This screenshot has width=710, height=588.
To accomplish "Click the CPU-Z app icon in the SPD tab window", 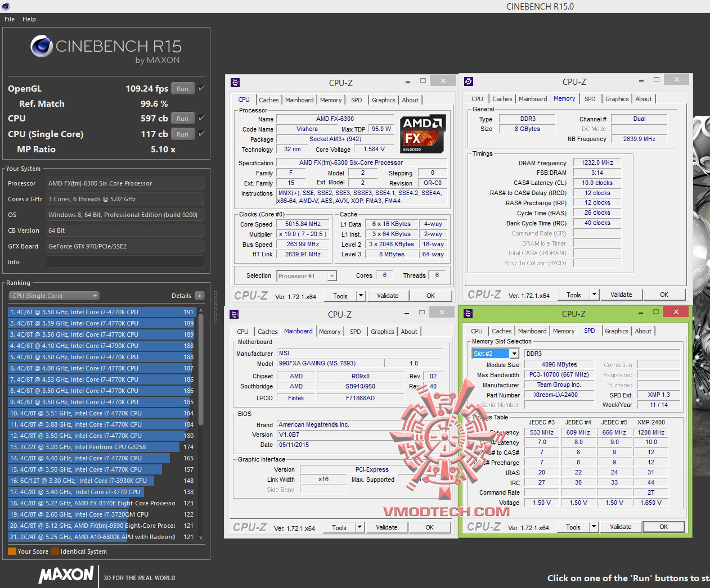I will (x=468, y=314).
